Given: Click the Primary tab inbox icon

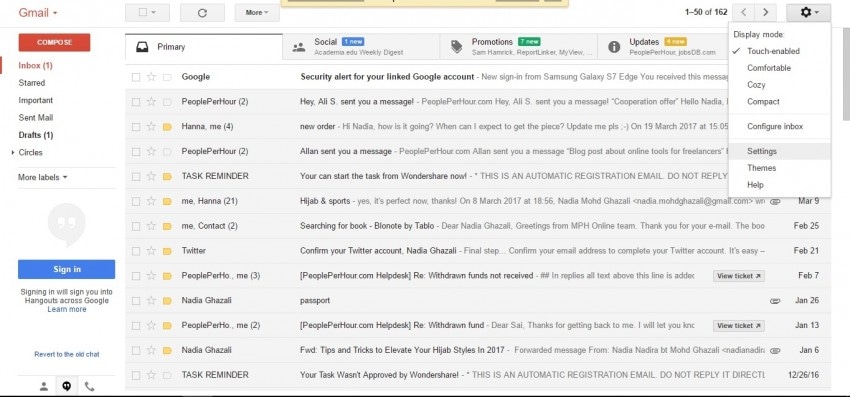Looking at the screenshot, I should tap(142, 47).
